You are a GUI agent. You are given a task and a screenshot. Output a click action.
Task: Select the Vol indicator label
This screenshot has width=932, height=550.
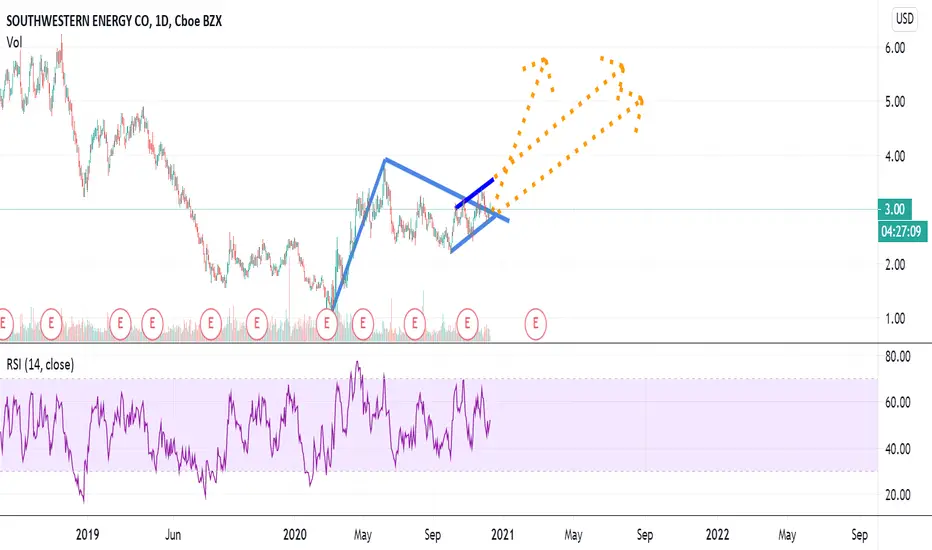coord(14,42)
